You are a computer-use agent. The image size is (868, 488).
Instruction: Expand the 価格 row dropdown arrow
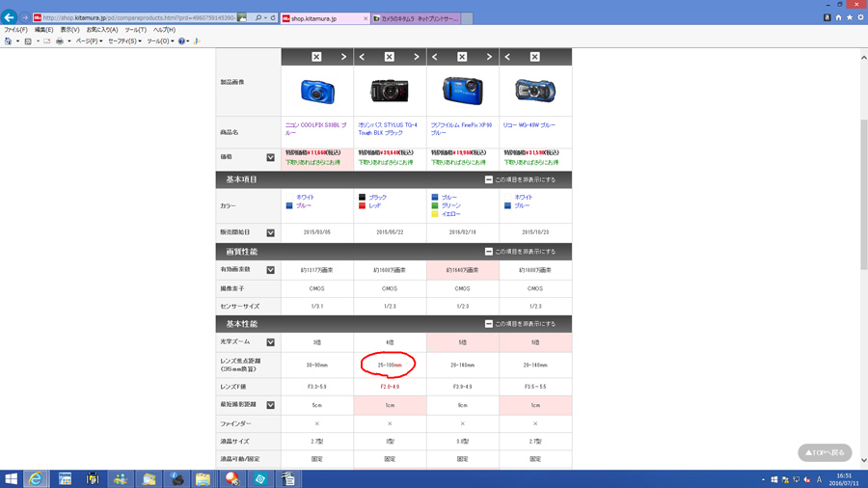pos(270,157)
